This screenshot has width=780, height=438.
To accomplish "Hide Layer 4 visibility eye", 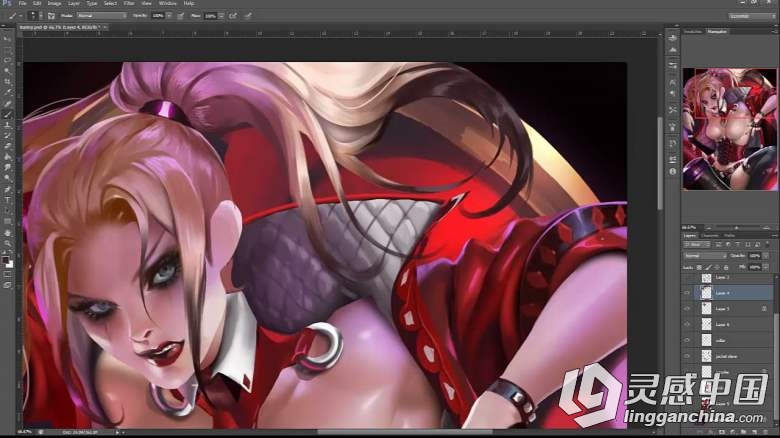I will [687, 293].
